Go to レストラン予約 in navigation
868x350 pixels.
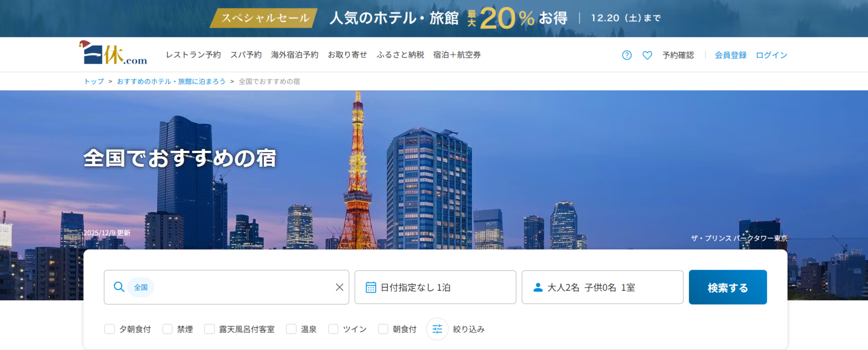coord(193,55)
